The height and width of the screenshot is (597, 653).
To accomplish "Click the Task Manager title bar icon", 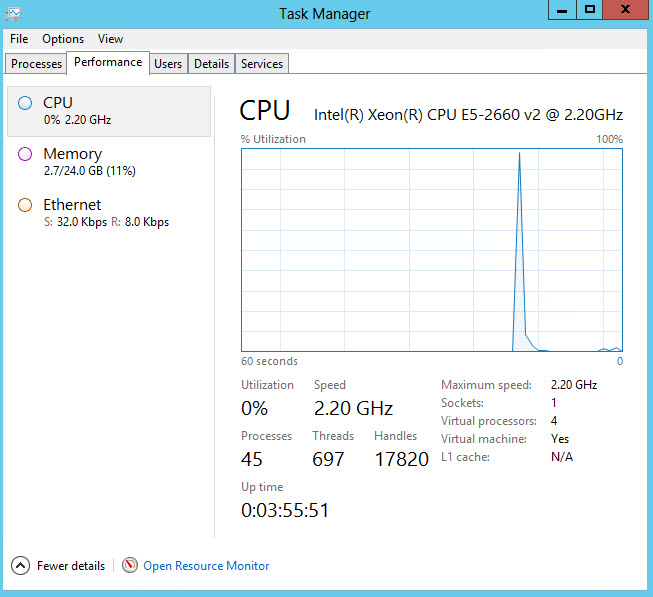I will tap(14, 13).
